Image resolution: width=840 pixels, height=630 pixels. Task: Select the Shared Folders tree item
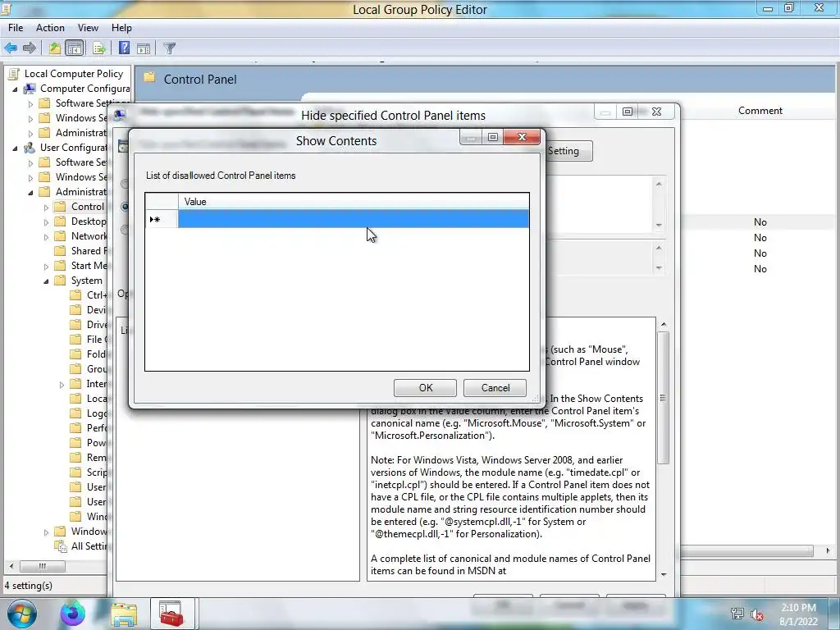click(89, 251)
